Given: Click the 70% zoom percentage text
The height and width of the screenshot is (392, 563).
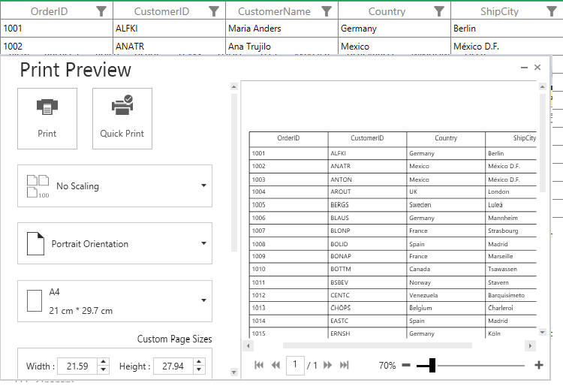Looking at the screenshot, I should click(387, 366).
